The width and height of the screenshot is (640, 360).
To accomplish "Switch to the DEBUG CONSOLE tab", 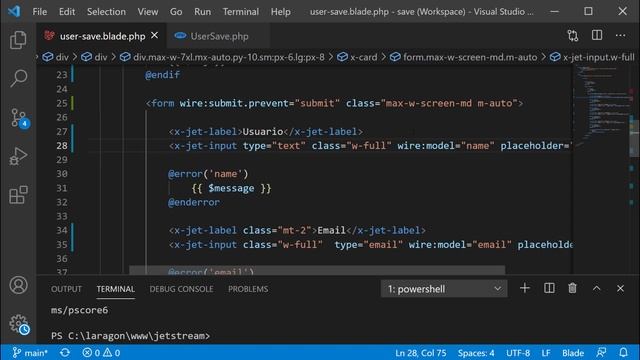I will tap(181, 289).
